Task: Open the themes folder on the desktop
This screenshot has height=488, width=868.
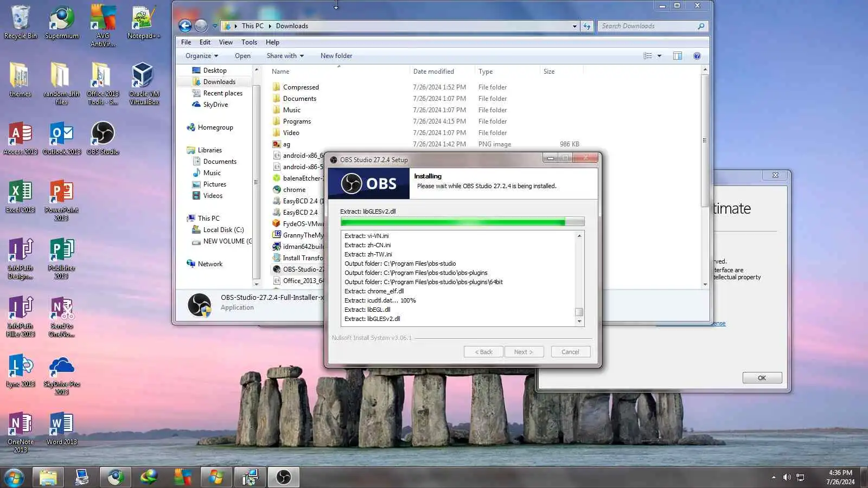Action: tap(20, 80)
